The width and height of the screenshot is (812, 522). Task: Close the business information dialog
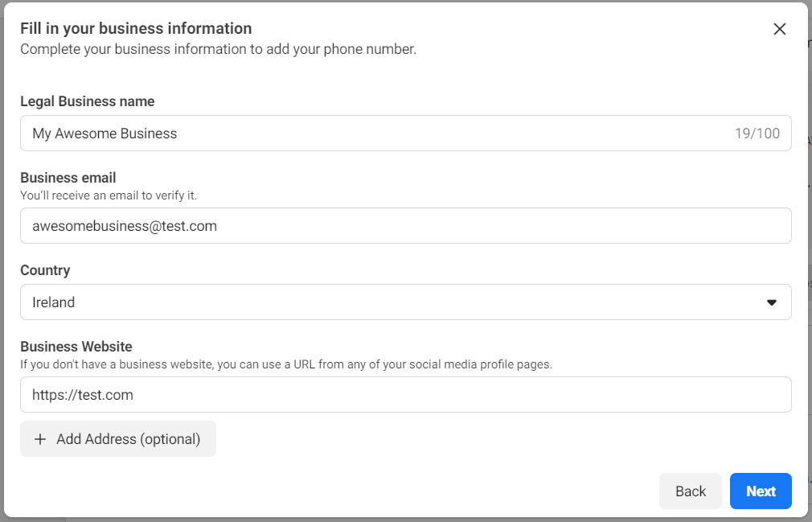[x=779, y=29]
